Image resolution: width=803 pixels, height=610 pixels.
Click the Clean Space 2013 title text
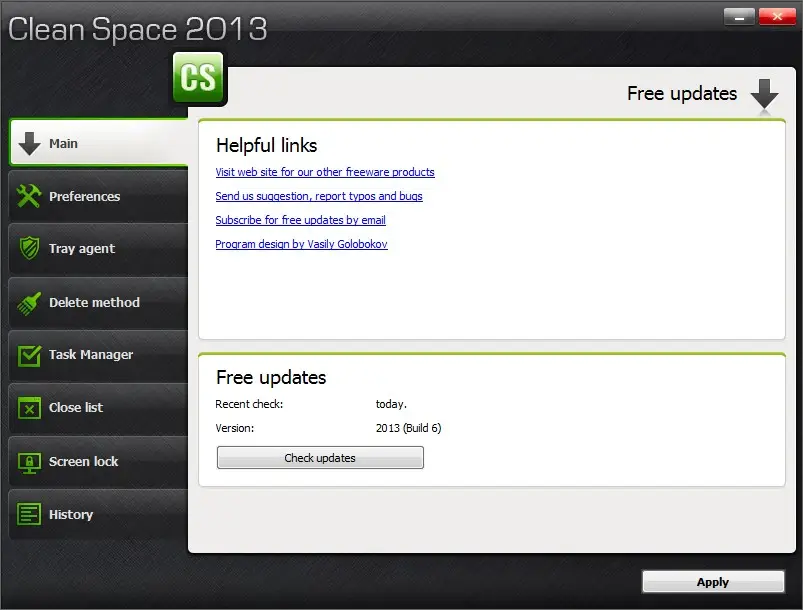click(x=137, y=29)
